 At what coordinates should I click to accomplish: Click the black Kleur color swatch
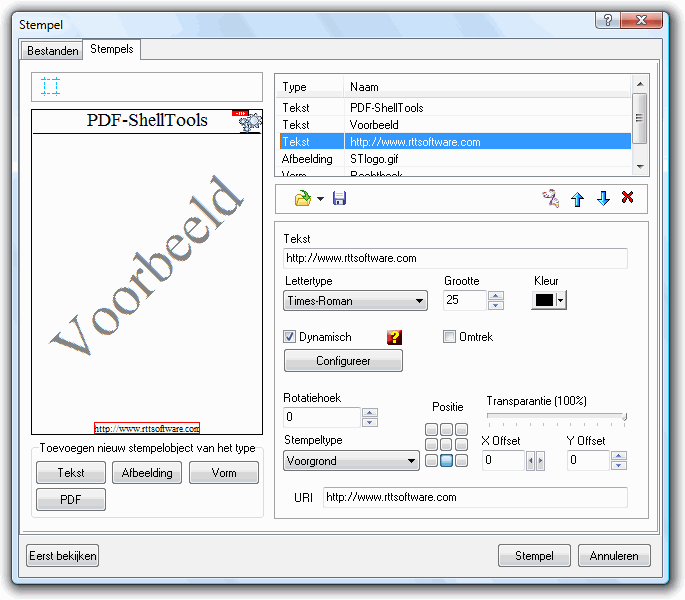coord(544,300)
